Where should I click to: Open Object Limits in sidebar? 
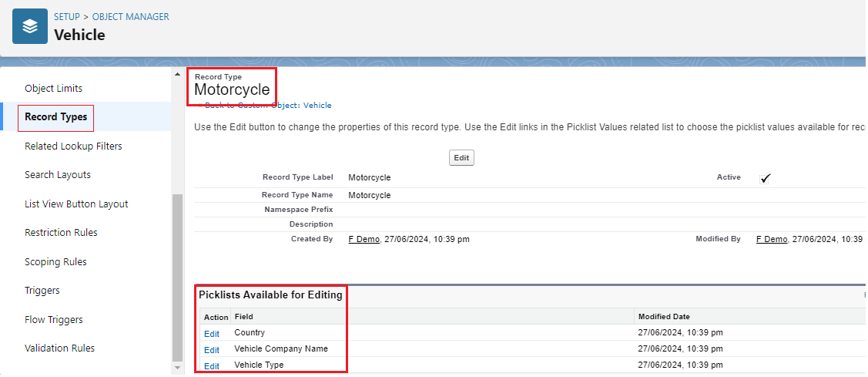point(53,89)
